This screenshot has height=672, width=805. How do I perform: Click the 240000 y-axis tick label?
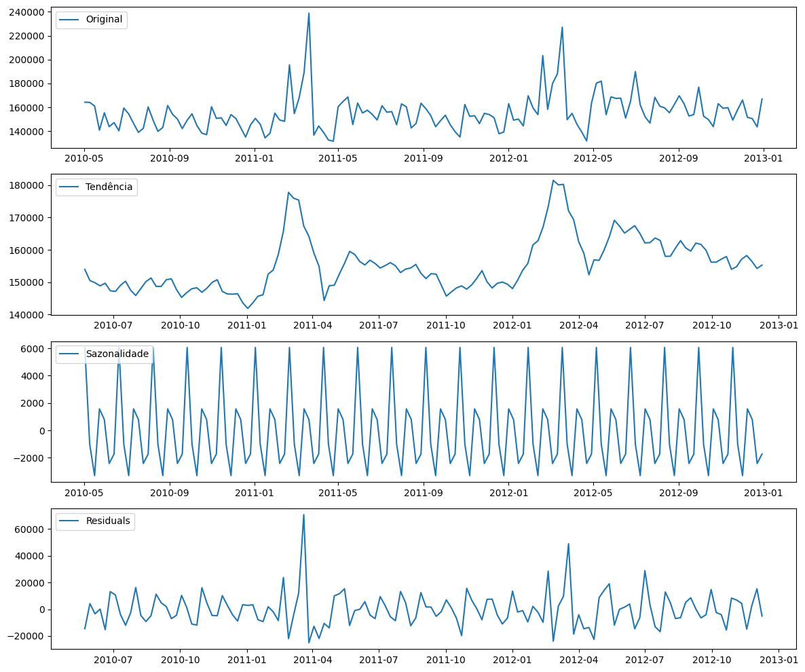[26, 12]
